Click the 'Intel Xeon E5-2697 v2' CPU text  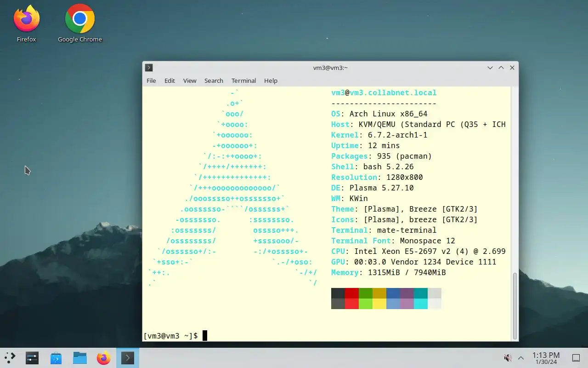pos(402,251)
